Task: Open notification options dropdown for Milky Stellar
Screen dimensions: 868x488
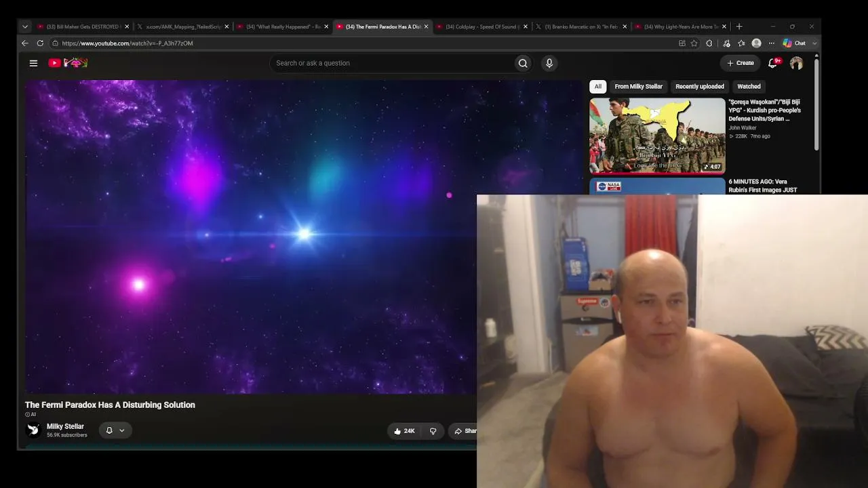Action: (122, 430)
